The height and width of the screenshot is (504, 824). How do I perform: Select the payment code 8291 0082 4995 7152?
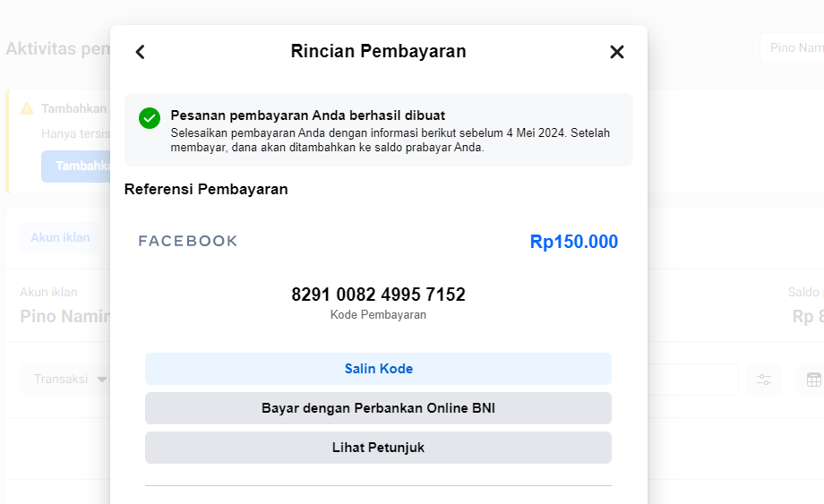[x=378, y=295]
